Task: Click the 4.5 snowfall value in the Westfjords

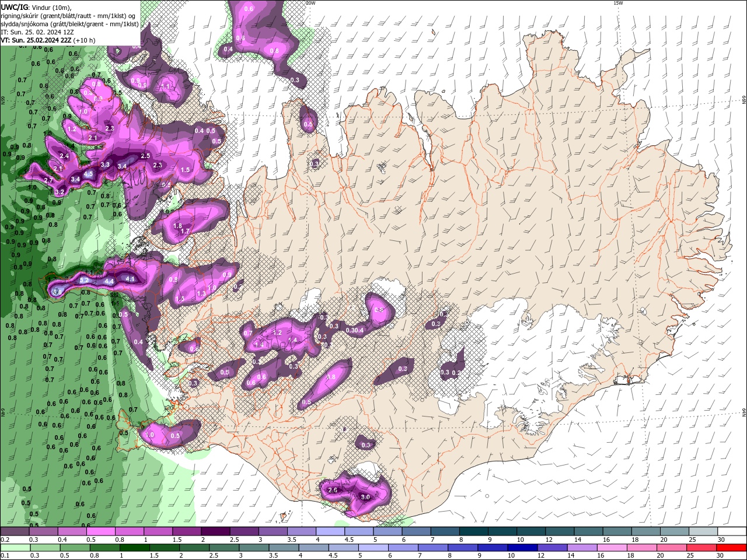Action: tap(88, 174)
